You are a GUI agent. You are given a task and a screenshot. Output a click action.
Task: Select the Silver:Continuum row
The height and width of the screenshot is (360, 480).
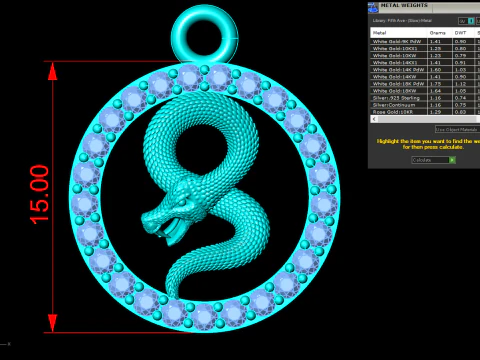(x=425, y=105)
